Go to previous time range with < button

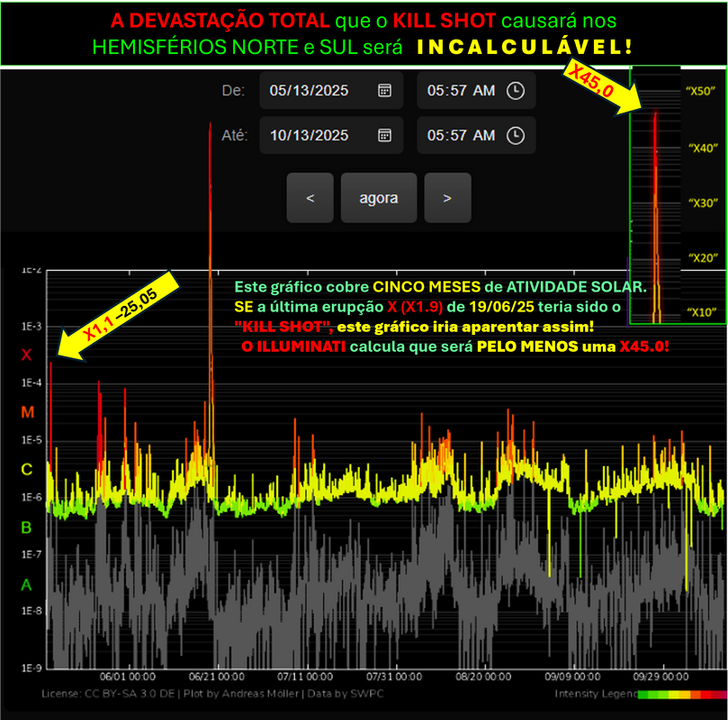tap(310, 198)
